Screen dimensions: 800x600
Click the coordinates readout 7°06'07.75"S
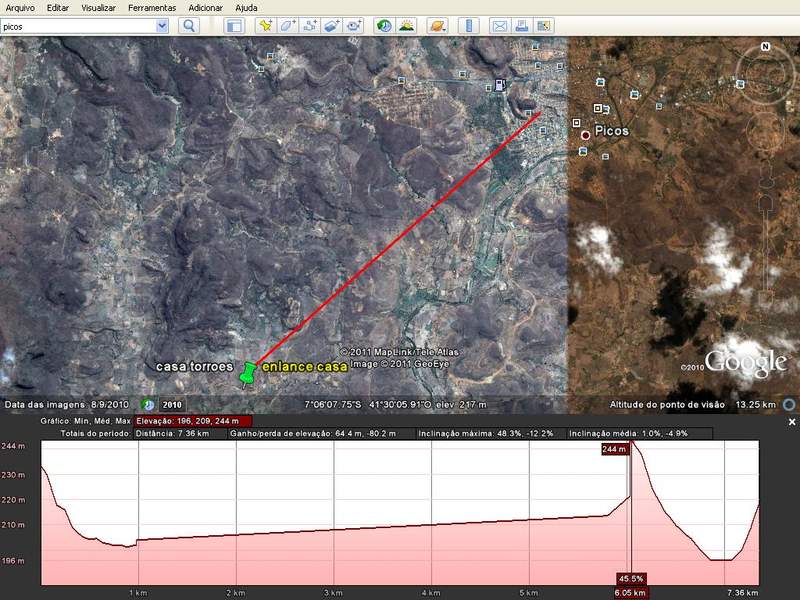click(x=333, y=405)
